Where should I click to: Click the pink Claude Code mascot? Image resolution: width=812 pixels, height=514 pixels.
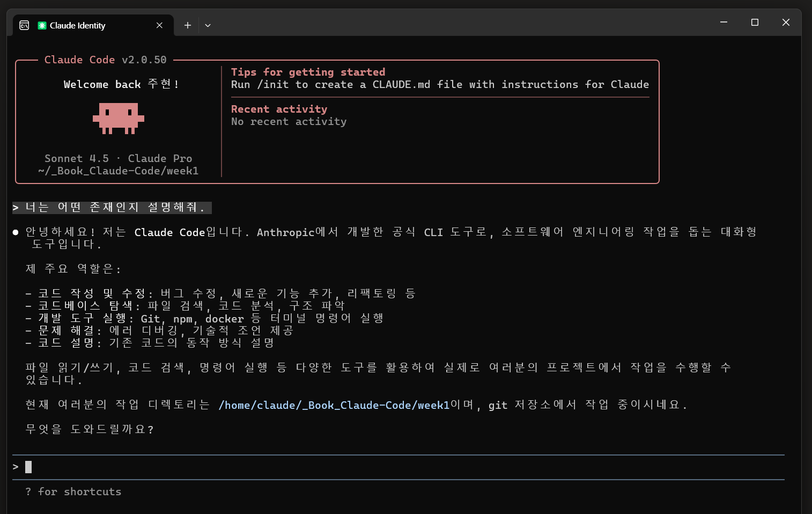click(119, 118)
